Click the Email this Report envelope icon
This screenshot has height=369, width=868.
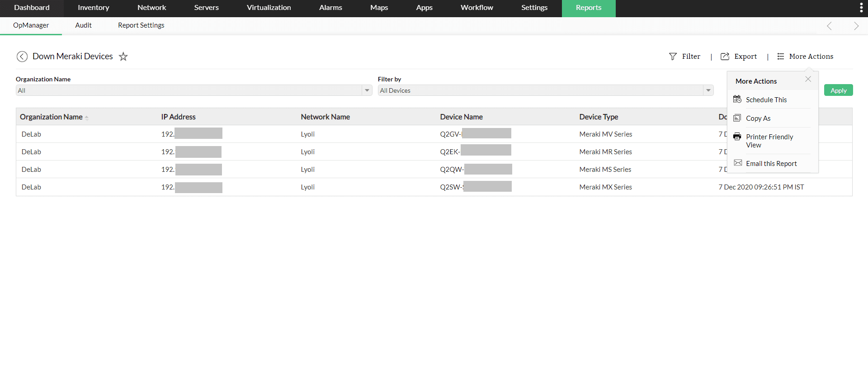(738, 163)
